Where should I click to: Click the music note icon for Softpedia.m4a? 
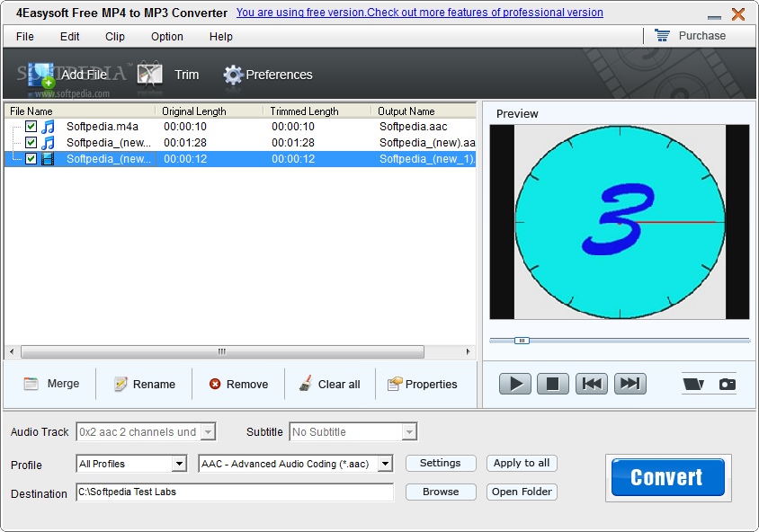pos(48,127)
